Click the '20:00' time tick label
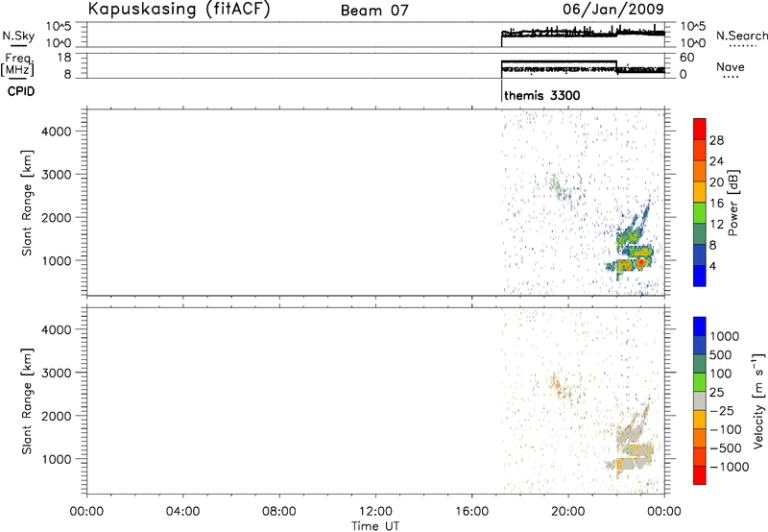768x532 pixels. pyautogui.click(x=568, y=512)
